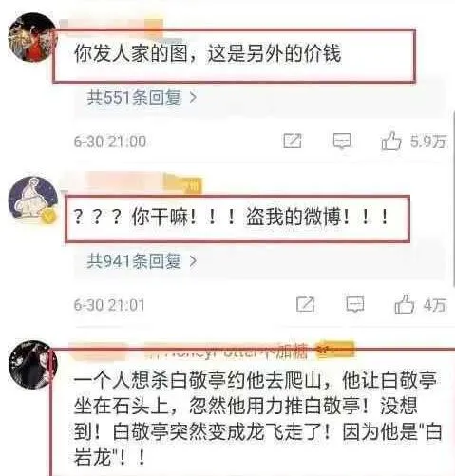Like the comment with 5.9万 likes
The height and width of the screenshot is (476, 455).
click(391, 141)
